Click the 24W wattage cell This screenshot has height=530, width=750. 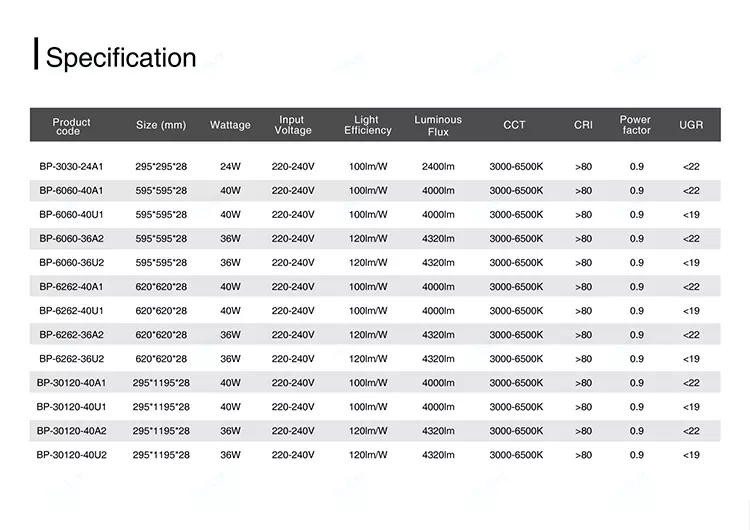[230, 166]
